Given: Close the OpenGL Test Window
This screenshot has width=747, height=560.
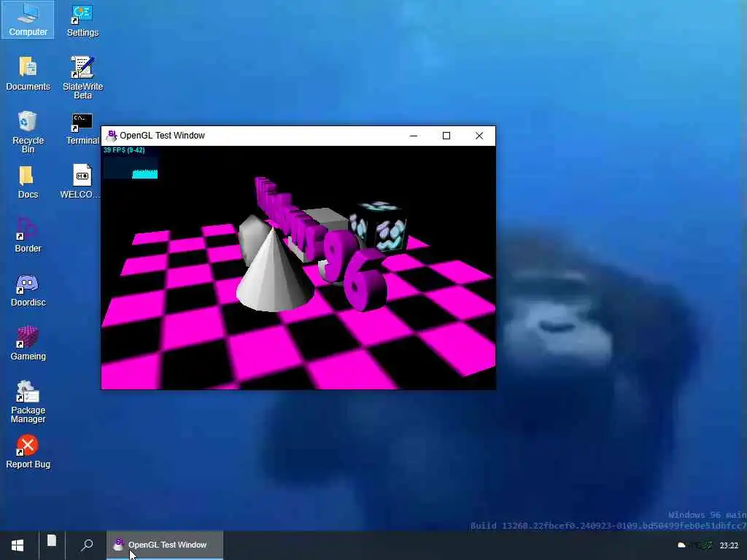Looking at the screenshot, I should [x=479, y=136].
